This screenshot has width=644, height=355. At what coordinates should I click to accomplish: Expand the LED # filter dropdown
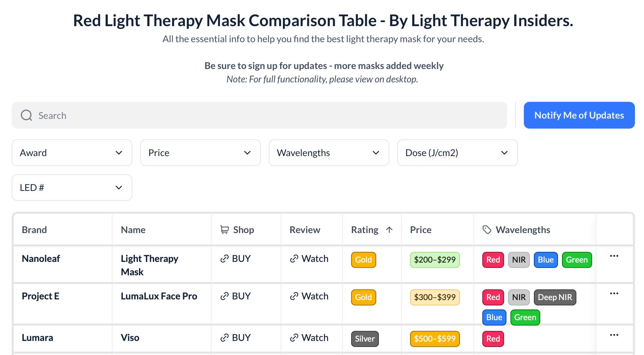[x=72, y=188]
